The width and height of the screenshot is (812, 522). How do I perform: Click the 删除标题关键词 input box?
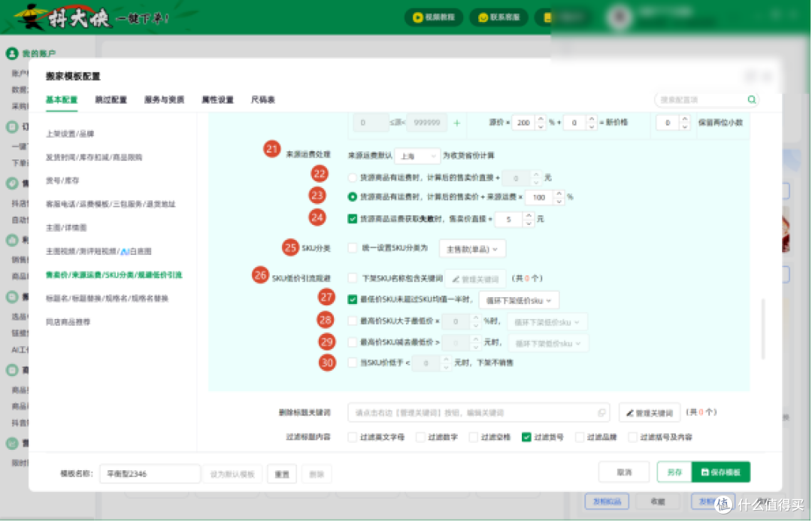pyautogui.click(x=478, y=413)
